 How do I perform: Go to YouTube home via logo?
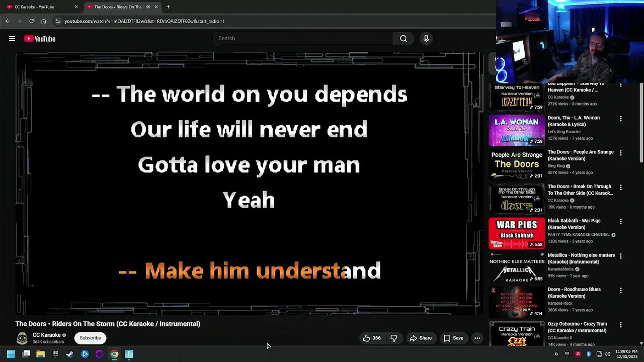(x=40, y=39)
